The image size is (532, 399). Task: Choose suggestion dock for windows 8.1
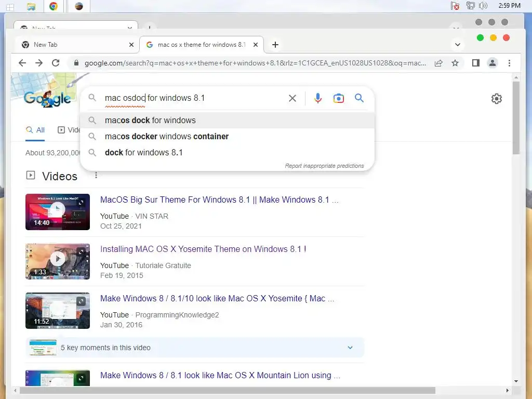pos(228,152)
